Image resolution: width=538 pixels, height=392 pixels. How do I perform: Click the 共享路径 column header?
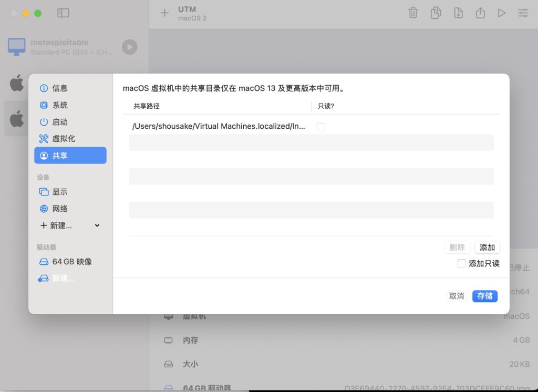point(147,106)
